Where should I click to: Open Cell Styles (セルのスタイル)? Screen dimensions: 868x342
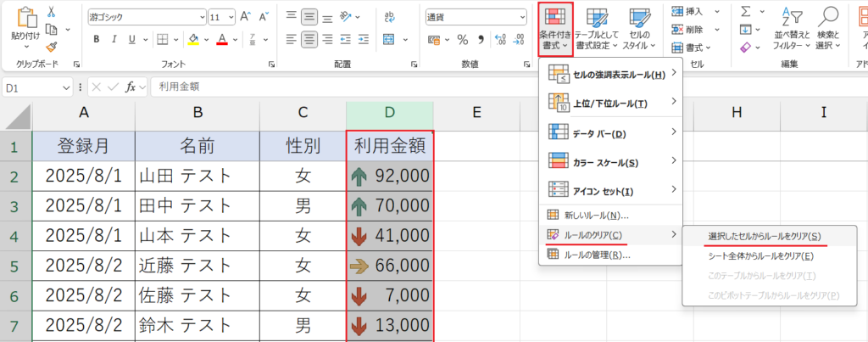(639, 30)
